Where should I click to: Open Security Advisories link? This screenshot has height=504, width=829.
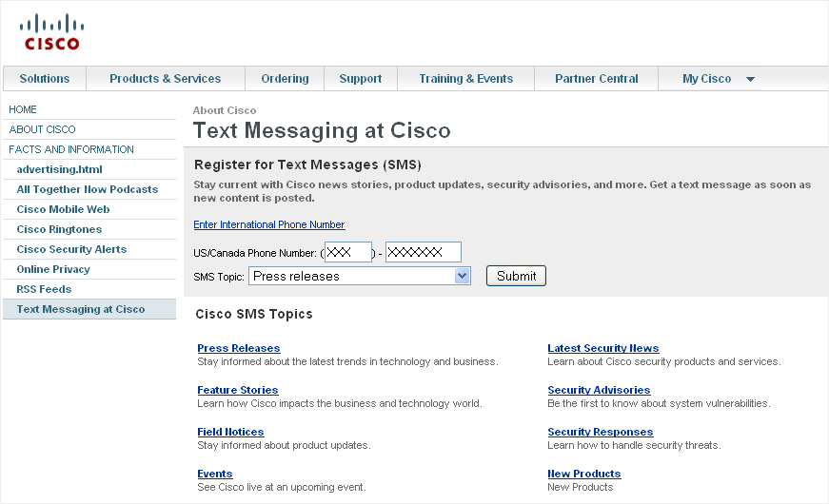pos(599,390)
